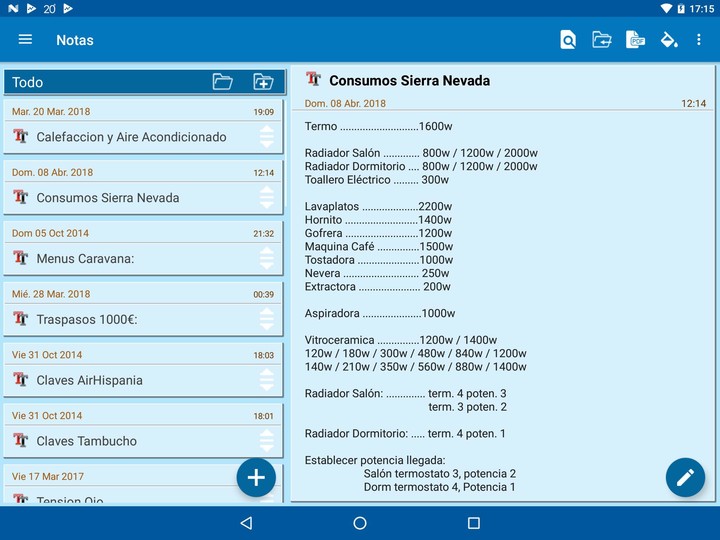Tap reorder handle for Calefaccion y Aire Acondicionado
Image resolution: width=720 pixels, height=540 pixels.
(267, 136)
